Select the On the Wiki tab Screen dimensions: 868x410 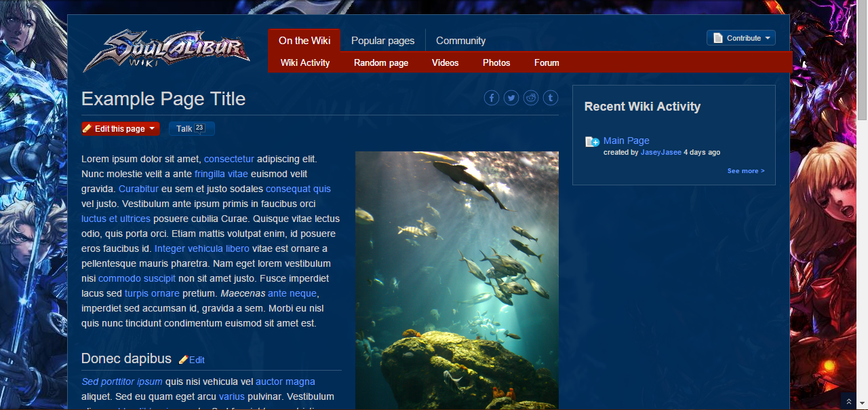click(x=304, y=41)
